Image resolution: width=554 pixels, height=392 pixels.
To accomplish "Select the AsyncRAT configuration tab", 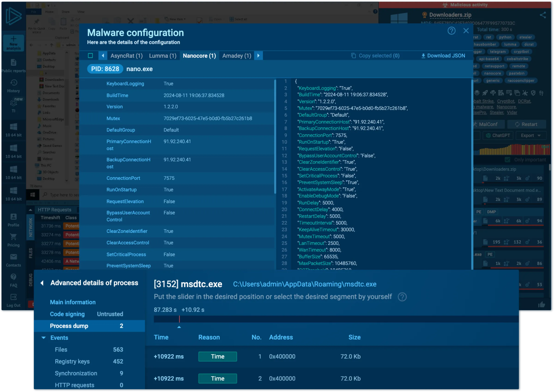I will coord(126,56).
